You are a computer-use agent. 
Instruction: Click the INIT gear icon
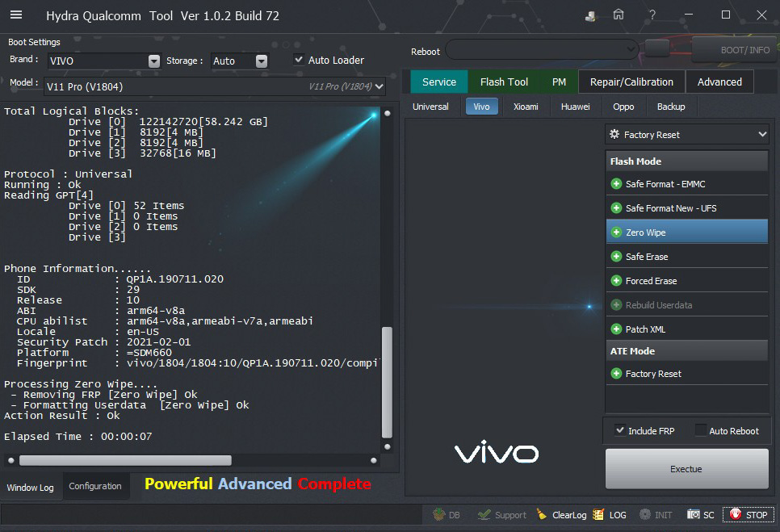click(x=645, y=514)
